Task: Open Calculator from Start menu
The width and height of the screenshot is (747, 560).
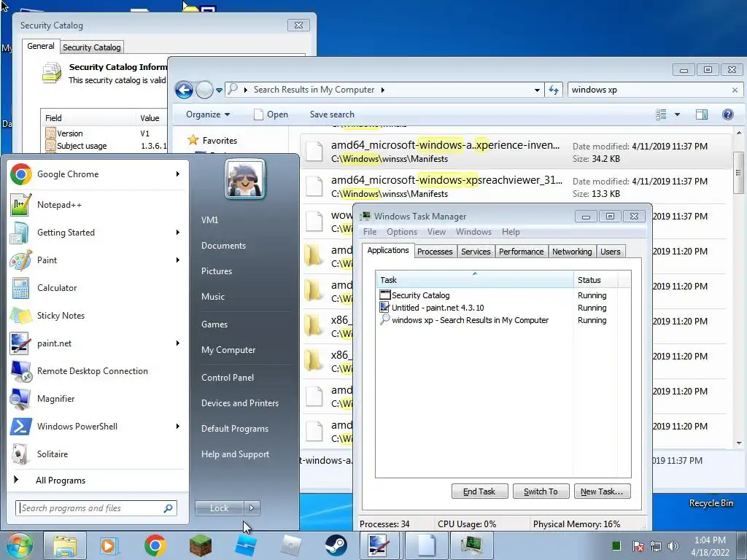Action: point(98,287)
